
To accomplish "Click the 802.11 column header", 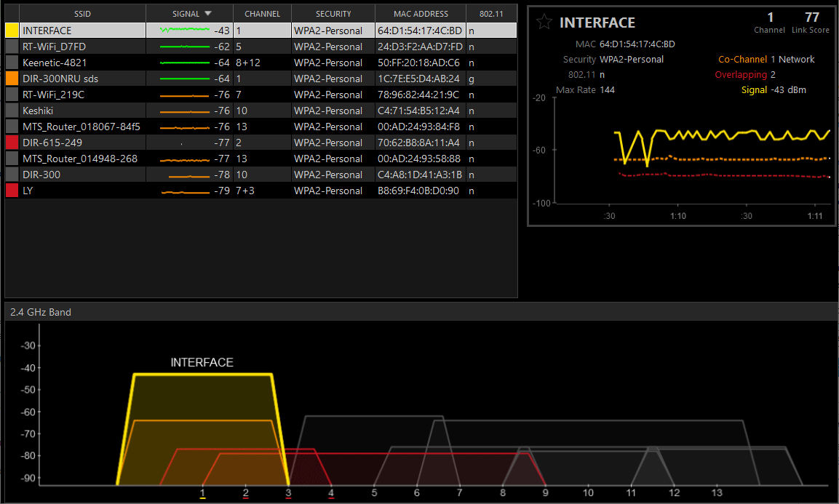I will [x=492, y=13].
